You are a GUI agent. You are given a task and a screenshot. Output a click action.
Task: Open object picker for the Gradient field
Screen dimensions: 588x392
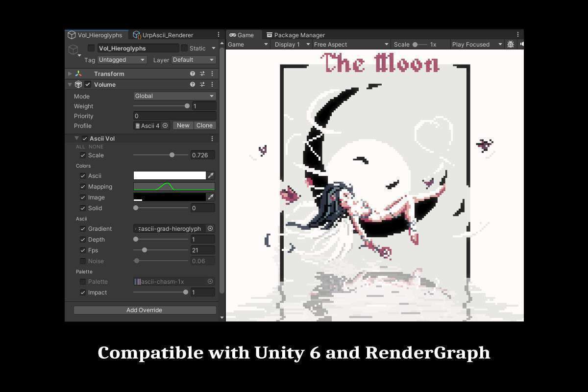coord(210,228)
